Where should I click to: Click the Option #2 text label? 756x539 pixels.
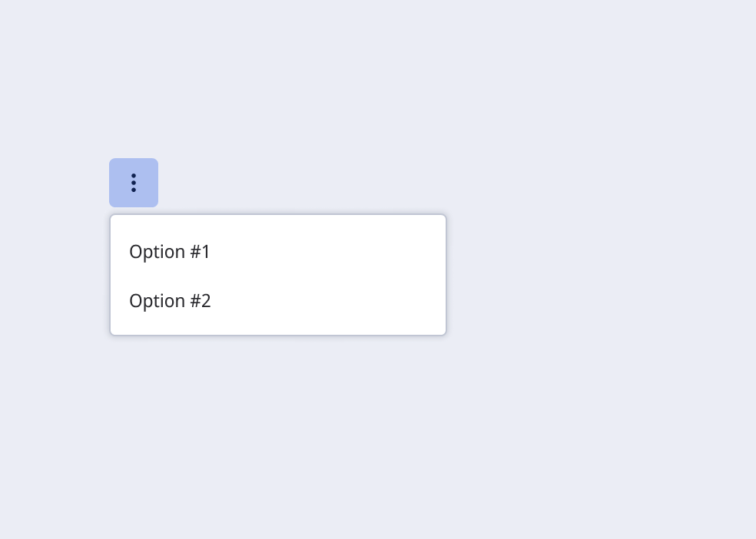pyautogui.click(x=170, y=301)
